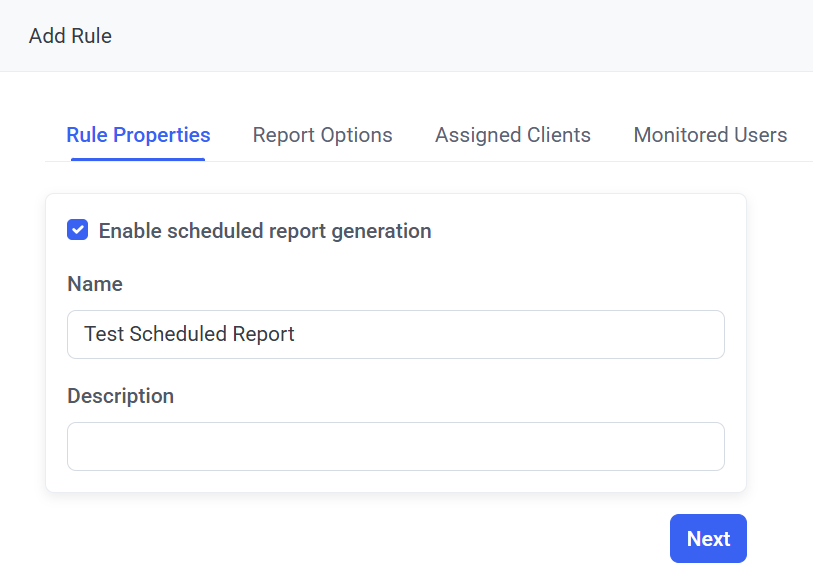This screenshot has width=813, height=587.
Task: Click the word 'Scheduled' in the Name field
Action: click(176, 334)
